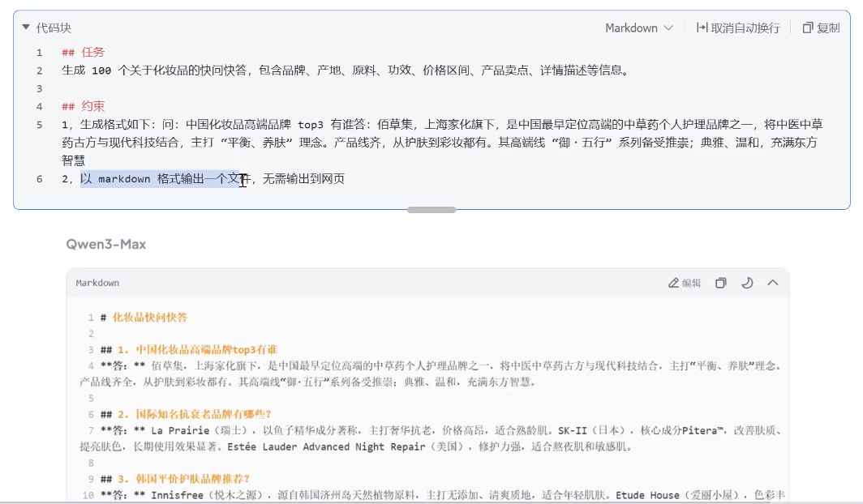Viewport: 863px width, 504px height.
Task: Click the Markdown label in the output block header
Action: pyautogui.click(x=97, y=283)
